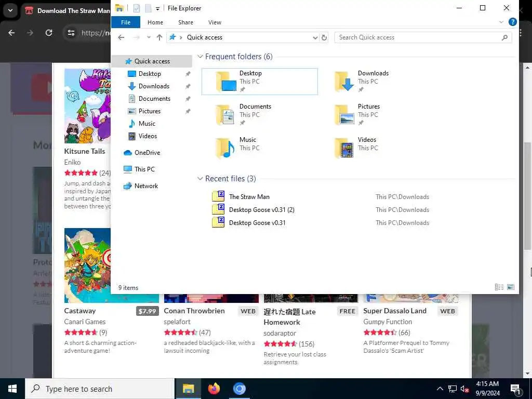Open the Castaway game link
Screen dimensions: 532x399
79,311
